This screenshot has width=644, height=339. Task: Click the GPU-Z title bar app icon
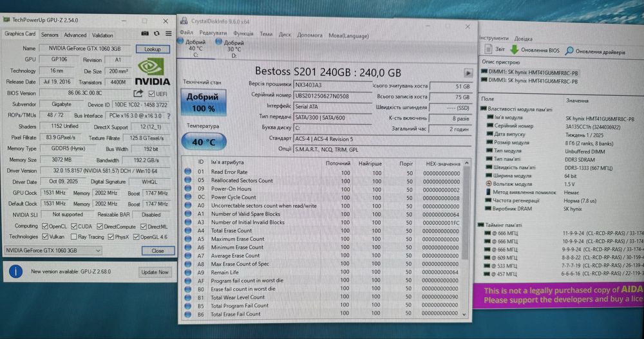tap(6, 19)
